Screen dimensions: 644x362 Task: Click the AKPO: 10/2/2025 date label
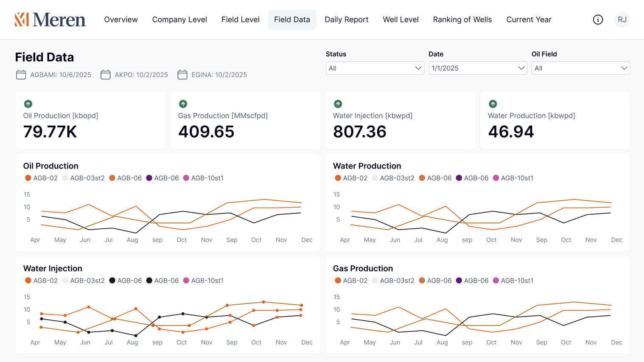pos(141,75)
